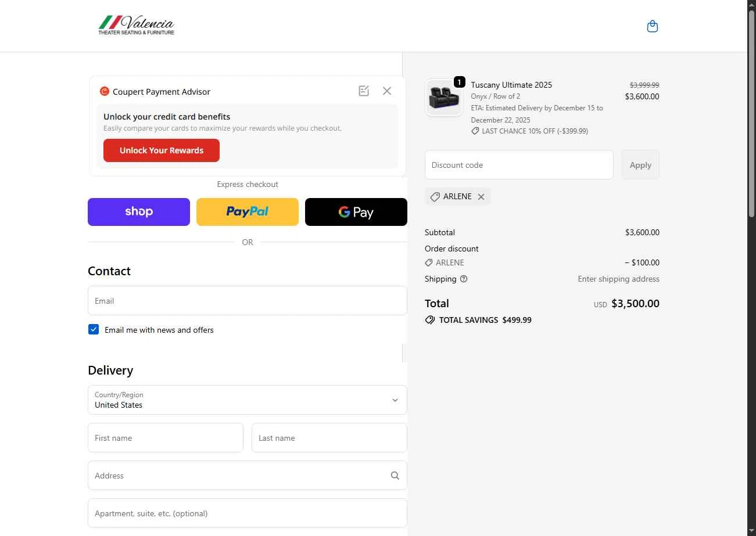The image size is (756, 536).
Task: Click the ARLENE order discount tag icon
Action: pos(429,262)
